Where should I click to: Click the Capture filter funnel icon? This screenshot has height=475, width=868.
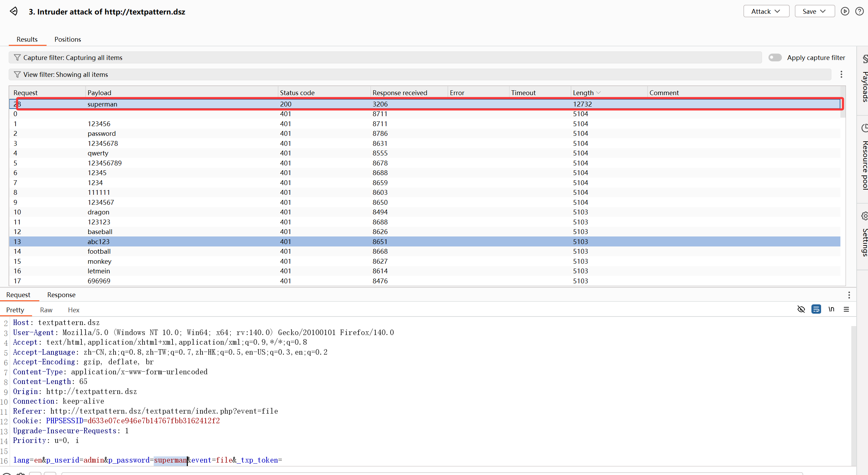17,58
